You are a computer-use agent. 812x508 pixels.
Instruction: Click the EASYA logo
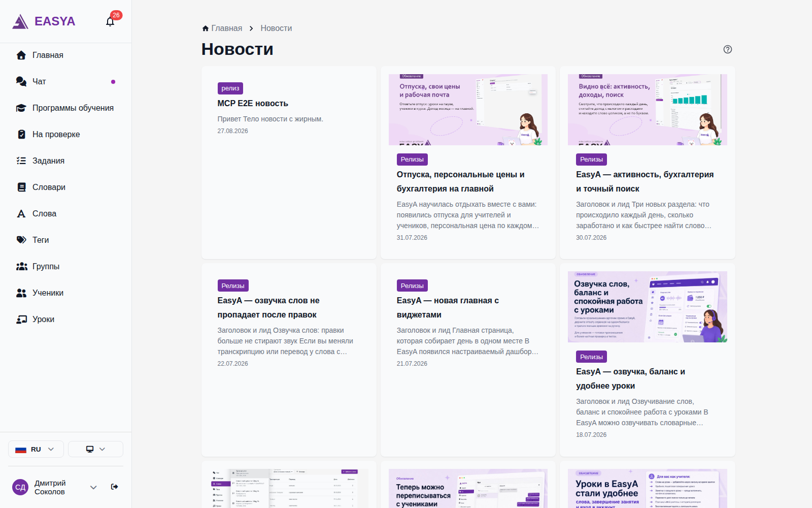(44, 21)
